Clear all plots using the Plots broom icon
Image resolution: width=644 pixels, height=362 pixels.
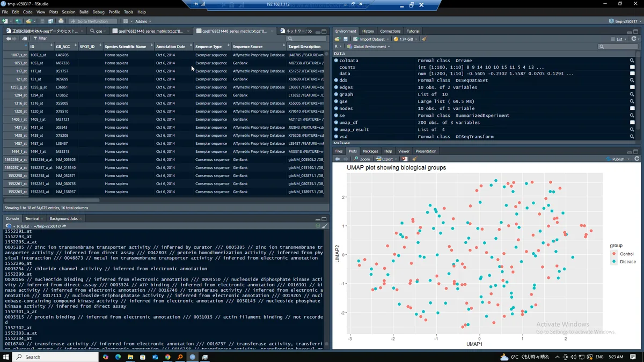(414, 159)
